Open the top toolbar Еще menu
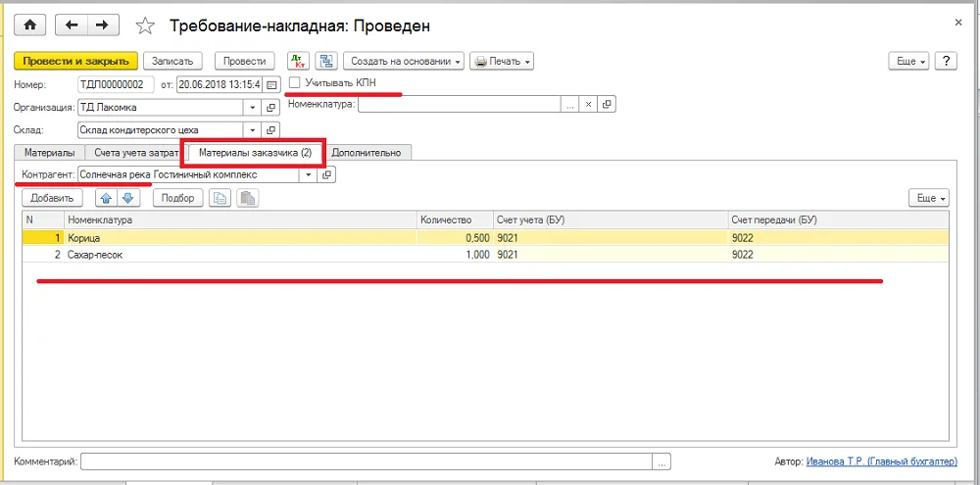980x485 pixels. point(908,62)
